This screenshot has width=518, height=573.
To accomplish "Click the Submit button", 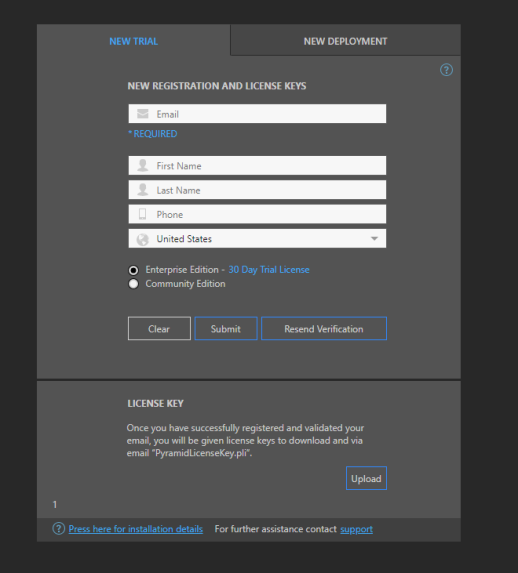I will coord(226,329).
